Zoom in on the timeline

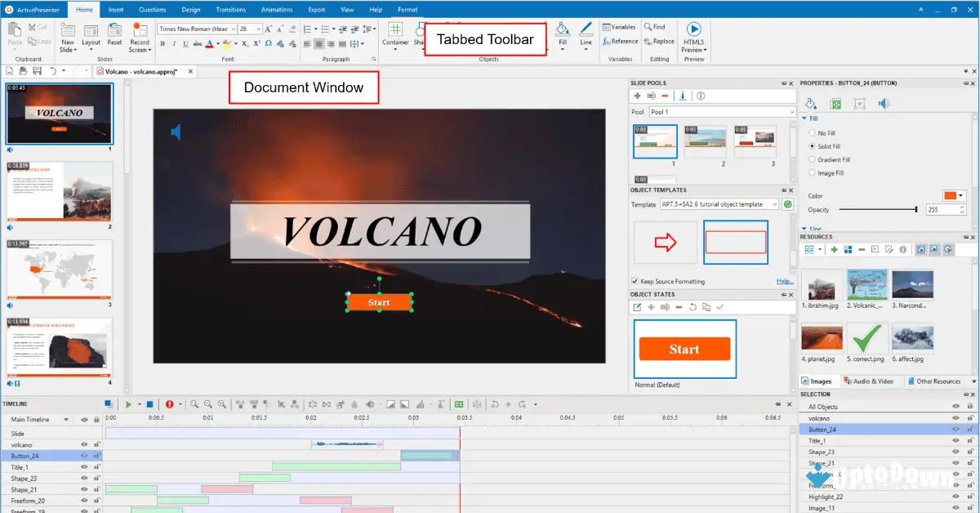click(x=194, y=404)
